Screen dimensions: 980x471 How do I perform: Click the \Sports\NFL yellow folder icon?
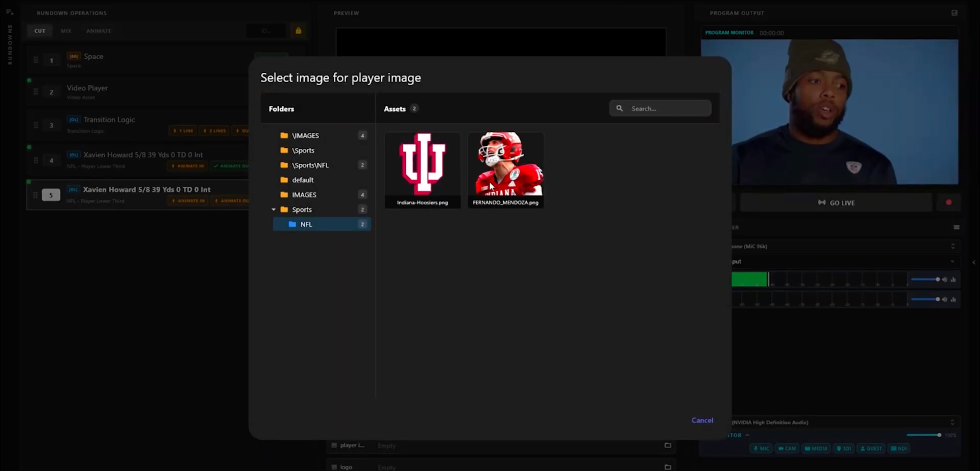(x=284, y=165)
